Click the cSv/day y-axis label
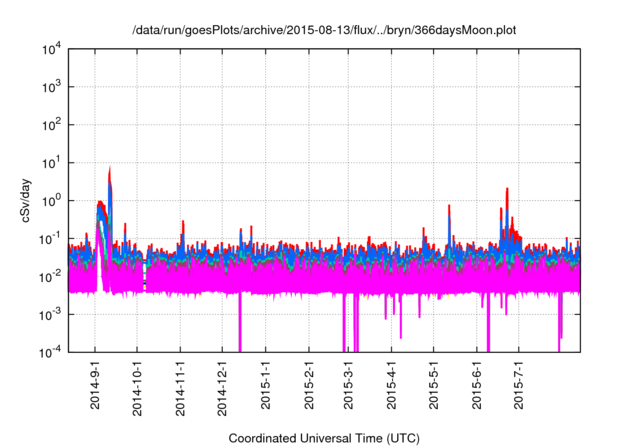This screenshot has width=640, height=448. click(29, 199)
